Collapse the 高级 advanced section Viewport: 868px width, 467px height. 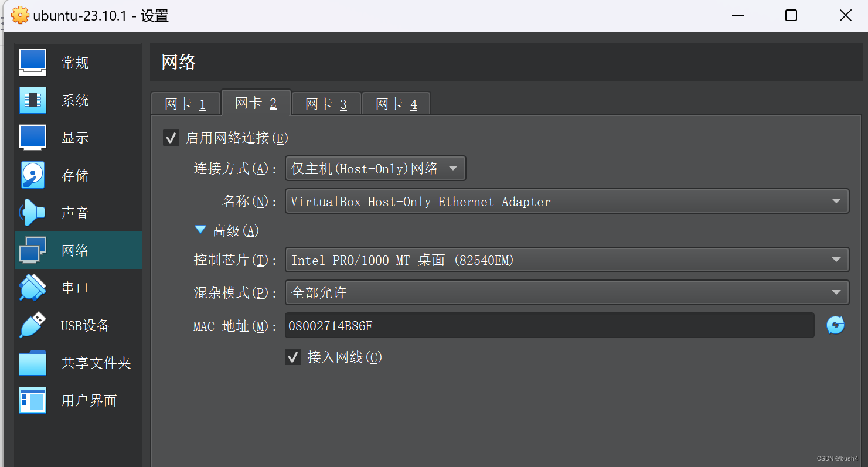pos(201,230)
